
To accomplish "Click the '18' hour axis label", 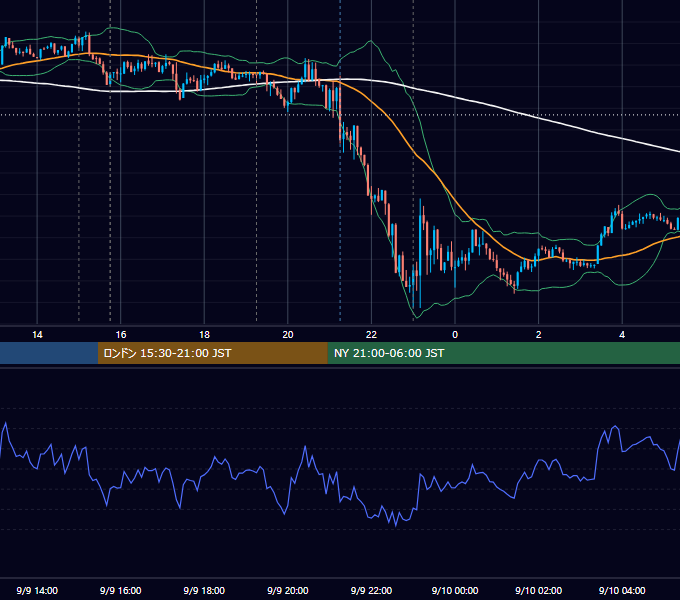I will click(204, 335).
